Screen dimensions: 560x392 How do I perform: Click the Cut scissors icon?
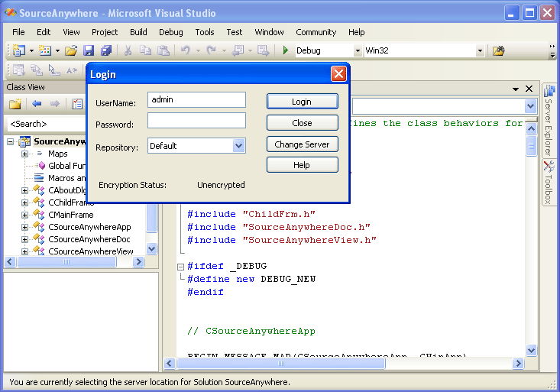128,50
